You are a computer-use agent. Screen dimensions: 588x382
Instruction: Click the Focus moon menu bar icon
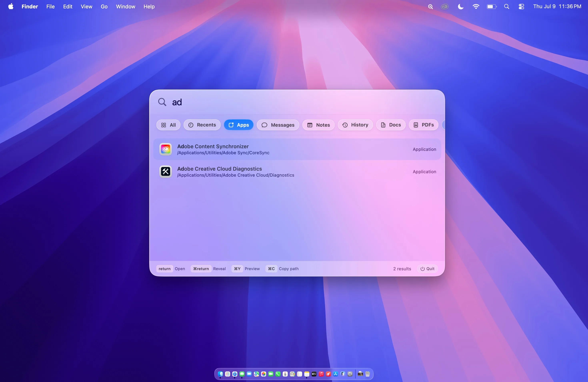point(461,7)
